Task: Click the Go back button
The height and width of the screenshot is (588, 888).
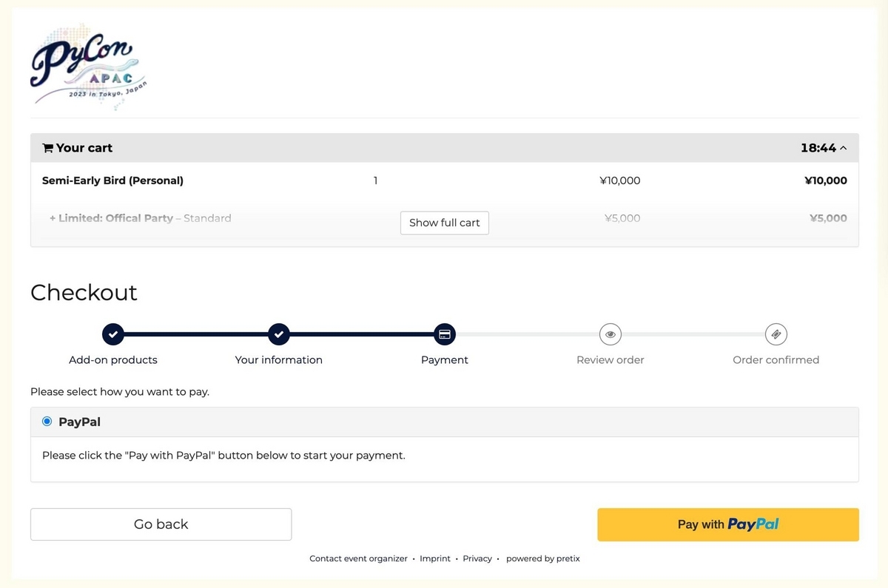Action: pyautogui.click(x=161, y=524)
